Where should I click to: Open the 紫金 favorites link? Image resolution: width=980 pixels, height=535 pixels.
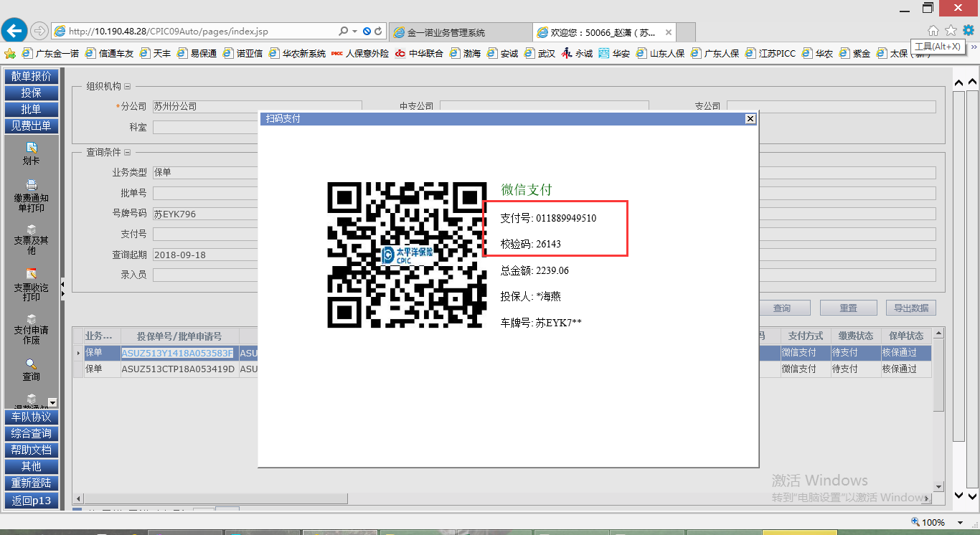click(855, 53)
